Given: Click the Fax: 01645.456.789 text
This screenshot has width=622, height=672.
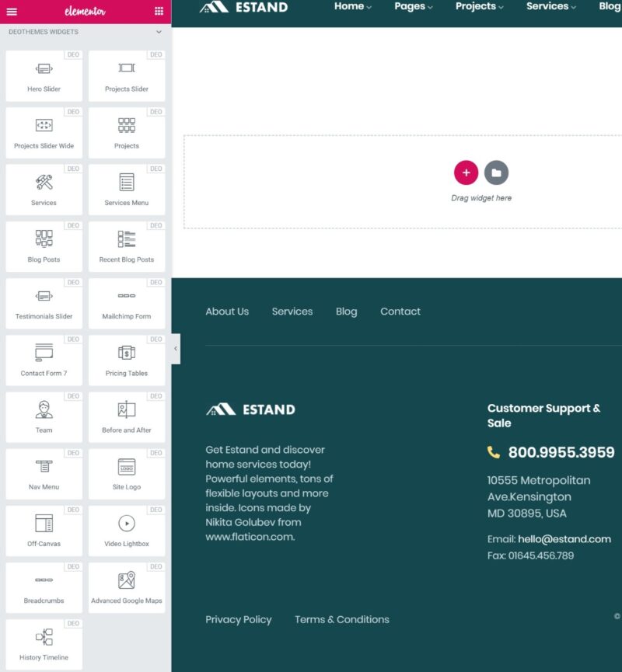Looking at the screenshot, I should coord(530,556).
